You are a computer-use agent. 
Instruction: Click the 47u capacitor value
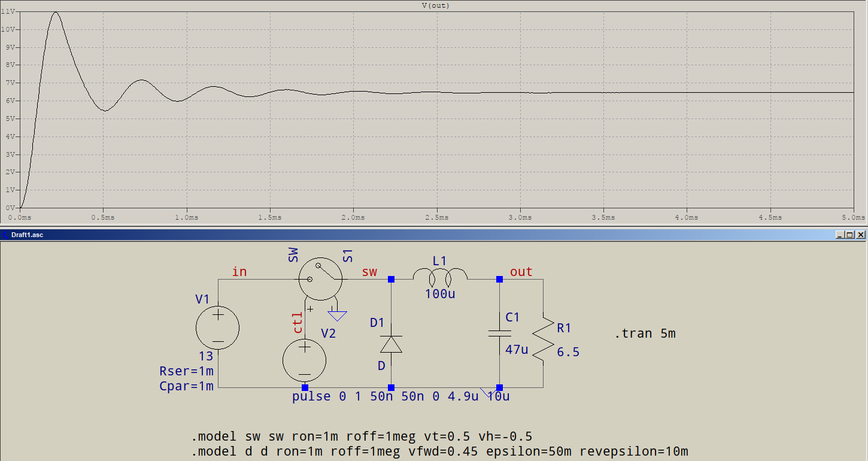click(517, 350)
